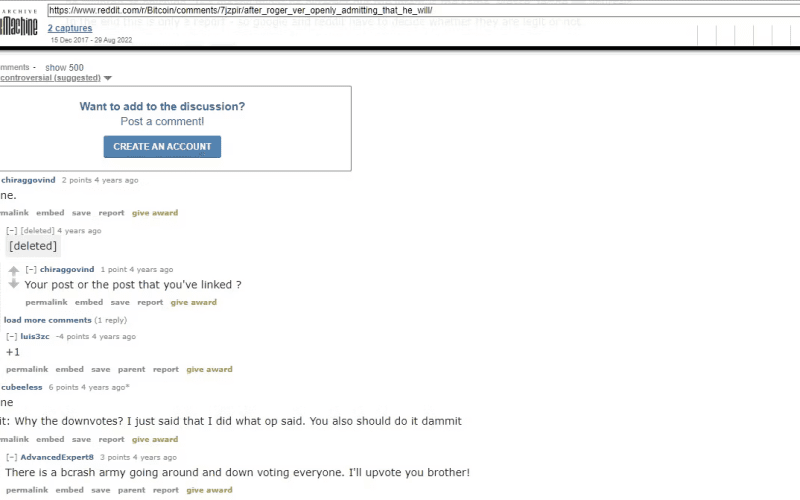
Task: Collapse chiraggovind's reply using [–]
Action: pyautogui.click(x=31, y=269)
